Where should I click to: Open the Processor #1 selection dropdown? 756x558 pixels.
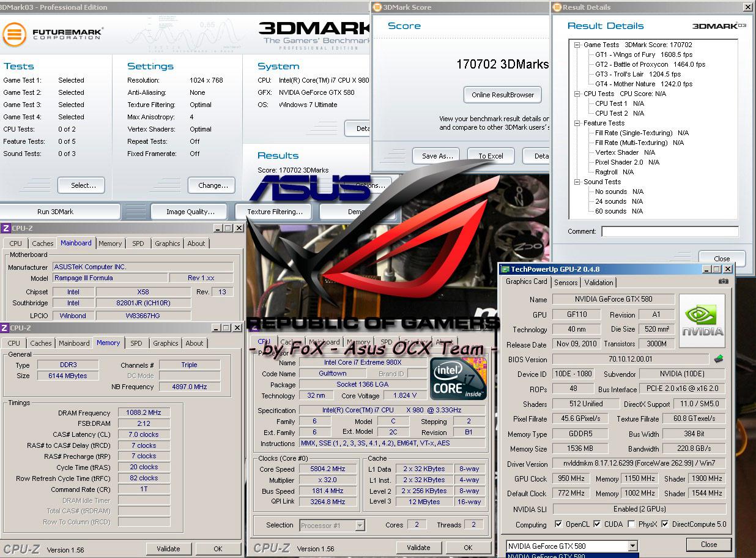pos(360,525)
